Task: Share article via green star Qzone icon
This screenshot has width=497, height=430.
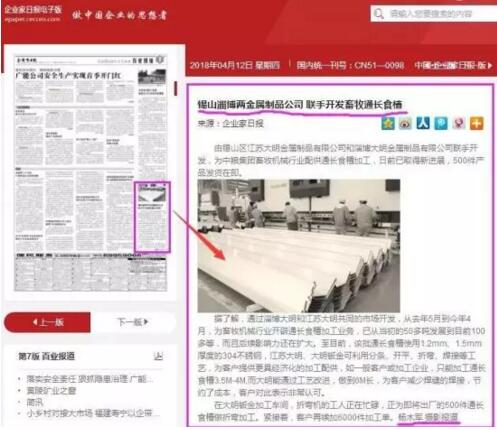Action: tap(388, 123)
